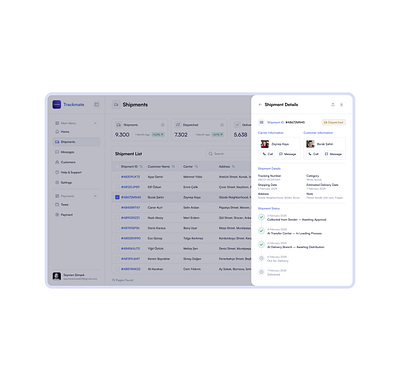Collapse the Payments section chevron
Screen dimensions: 400x381
click(x=95, y=196)
